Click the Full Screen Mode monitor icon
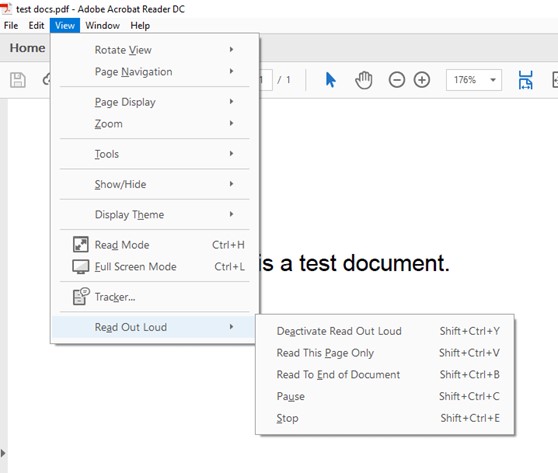This screenshot has width=558, height=473. (x=81, y=267)
